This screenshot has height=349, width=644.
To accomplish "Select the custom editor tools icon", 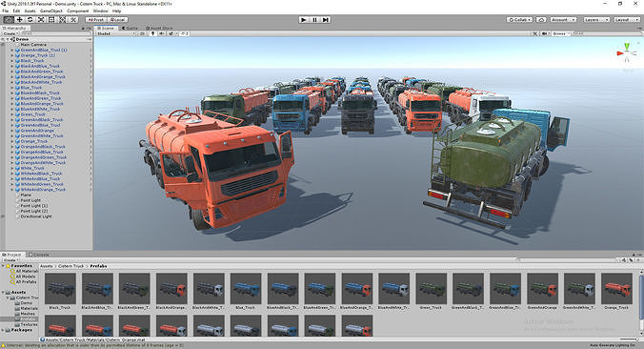I will tap(73, 19).
